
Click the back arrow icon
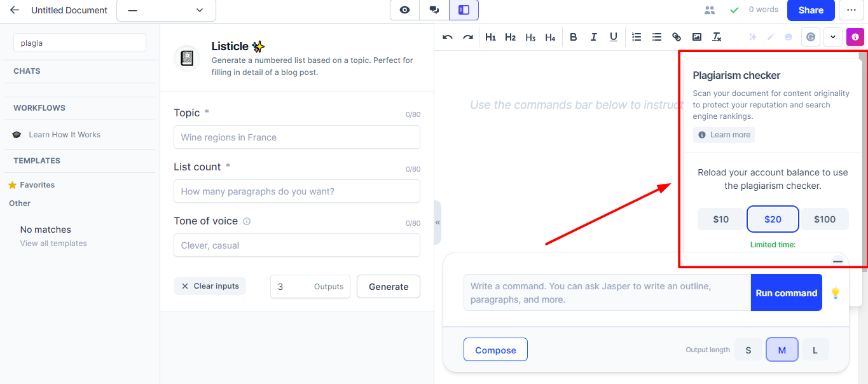(x=15, y=10)
